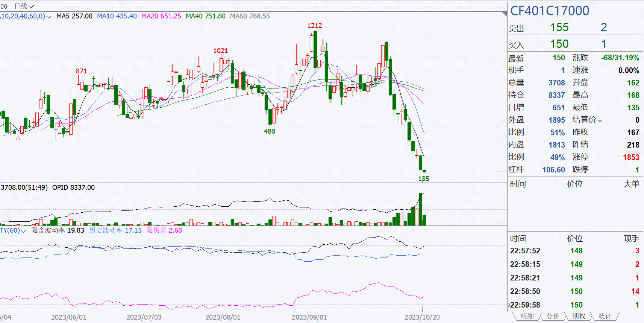Select the MA20 651.25 label

click(161, 16)
